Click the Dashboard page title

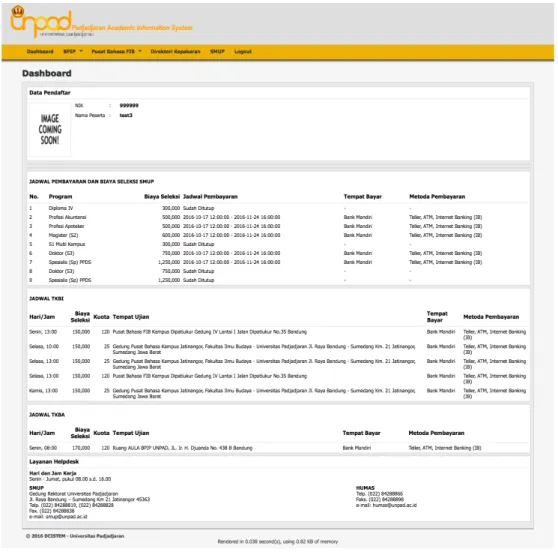click(x=47, y=73)
